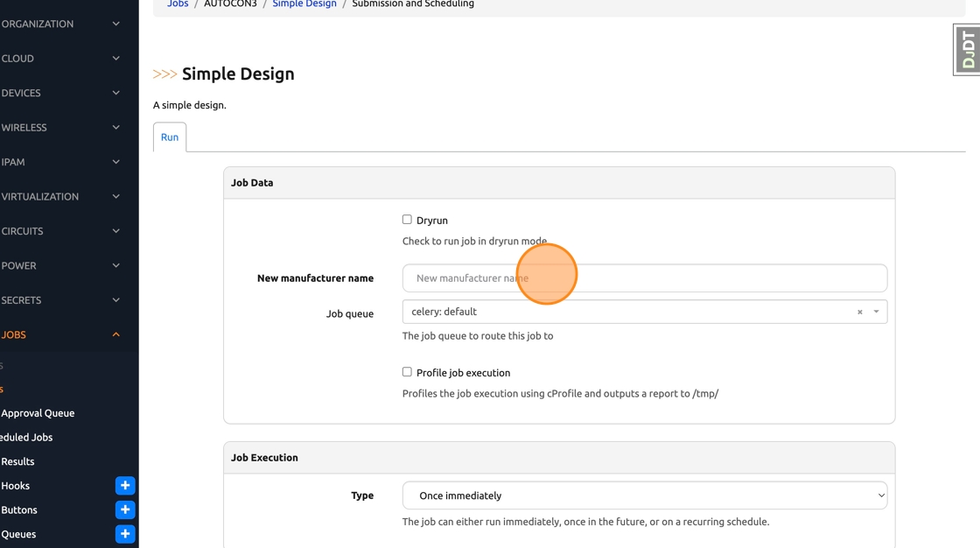Click the plus icon beside Queues
980x548 pixels.
[x=125, y=534]
